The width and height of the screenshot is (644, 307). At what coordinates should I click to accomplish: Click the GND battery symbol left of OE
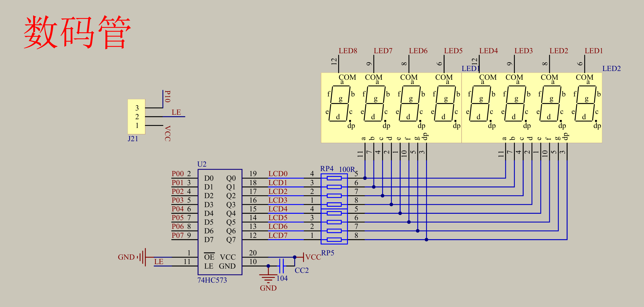click(143, 257)
